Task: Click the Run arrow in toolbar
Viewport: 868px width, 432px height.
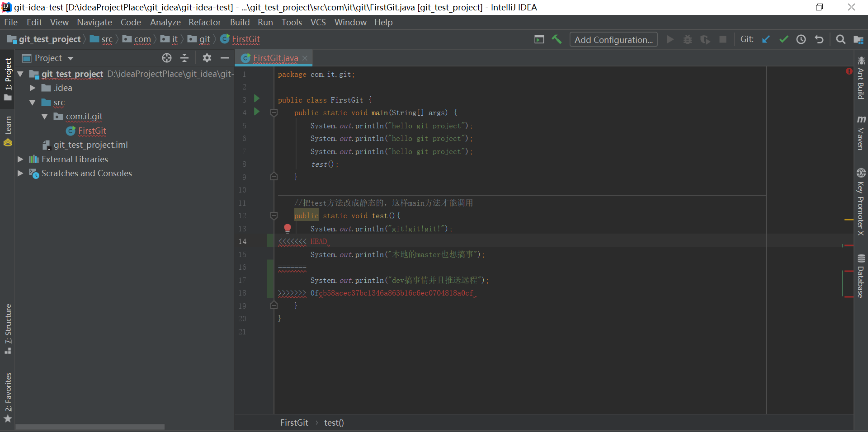Action: click(x=670, y=40)
